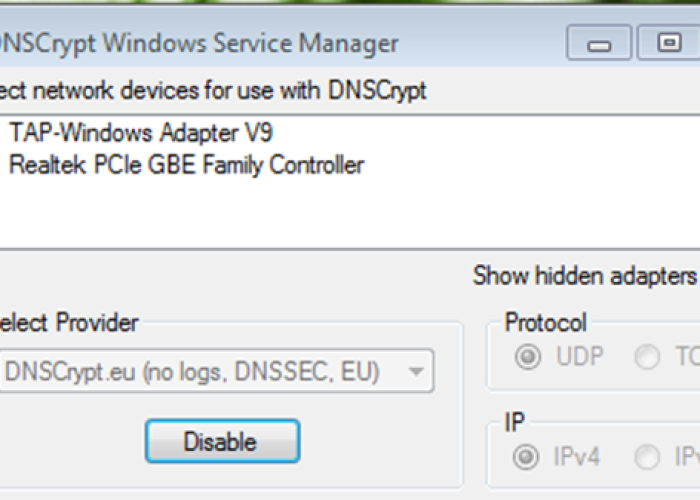The width and height of the screenshot is (700, 500).
Task: Select the IPv4 radio option
Action: pyautogui.click(x=525, y=458)
